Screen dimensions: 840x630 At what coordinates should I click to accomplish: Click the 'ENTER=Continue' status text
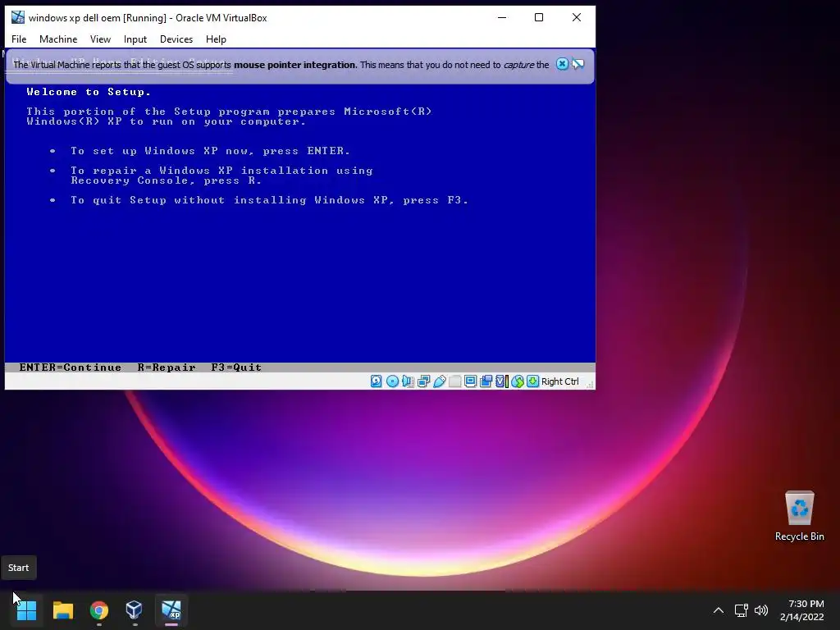[71, 367]
